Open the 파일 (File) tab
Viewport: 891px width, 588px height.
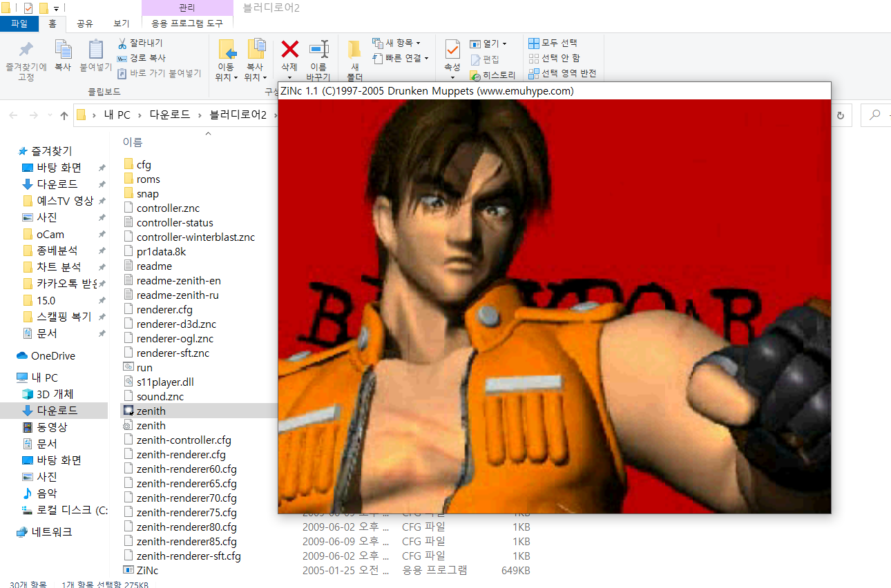19,23
